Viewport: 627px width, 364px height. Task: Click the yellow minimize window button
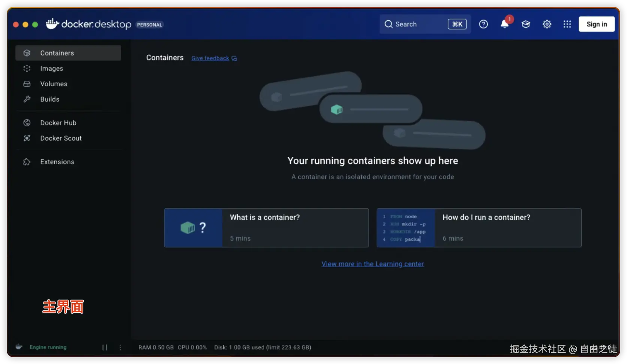pyautogui.click(x=26, y=24)
